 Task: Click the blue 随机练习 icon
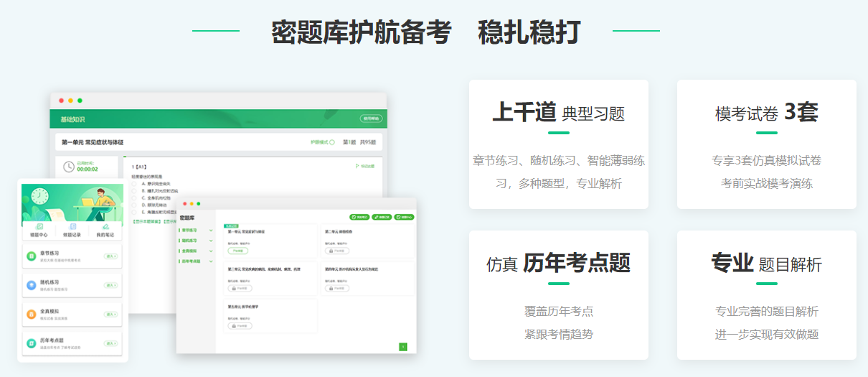(x=32, y=285)
